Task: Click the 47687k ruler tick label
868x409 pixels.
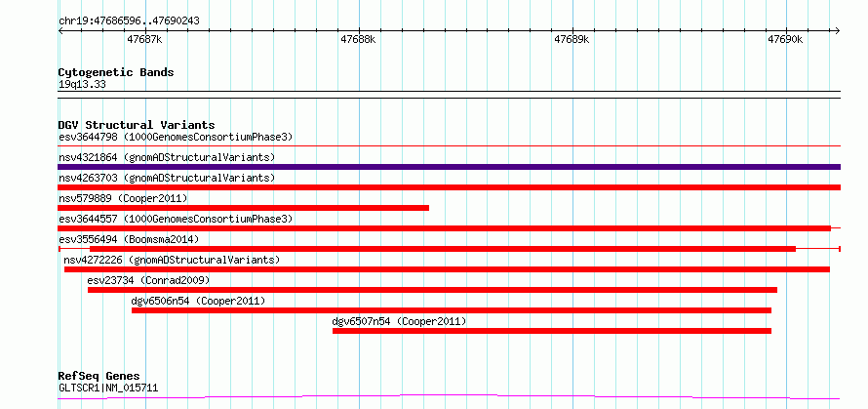Action: pos(145,39)
